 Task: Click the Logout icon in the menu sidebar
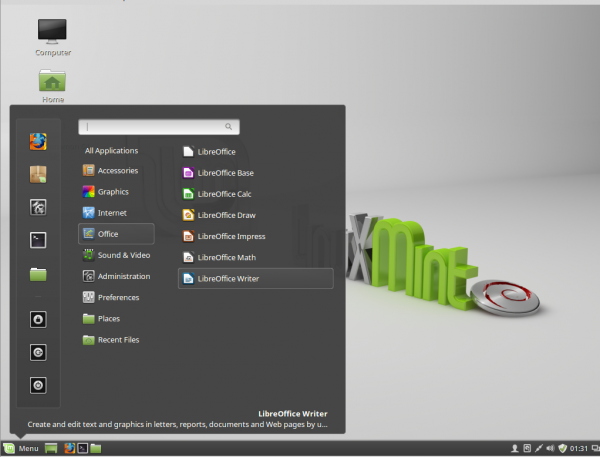38,352
